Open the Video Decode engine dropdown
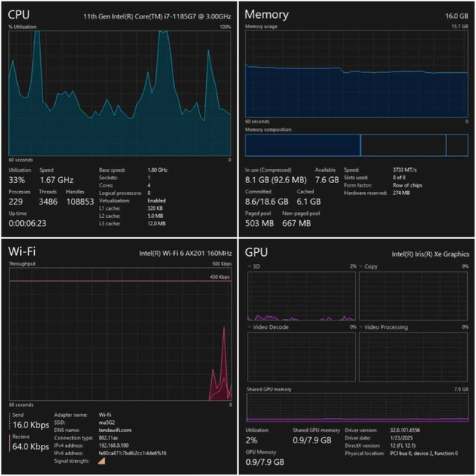This screenshot has height=476, width=476. coord(250,327)
